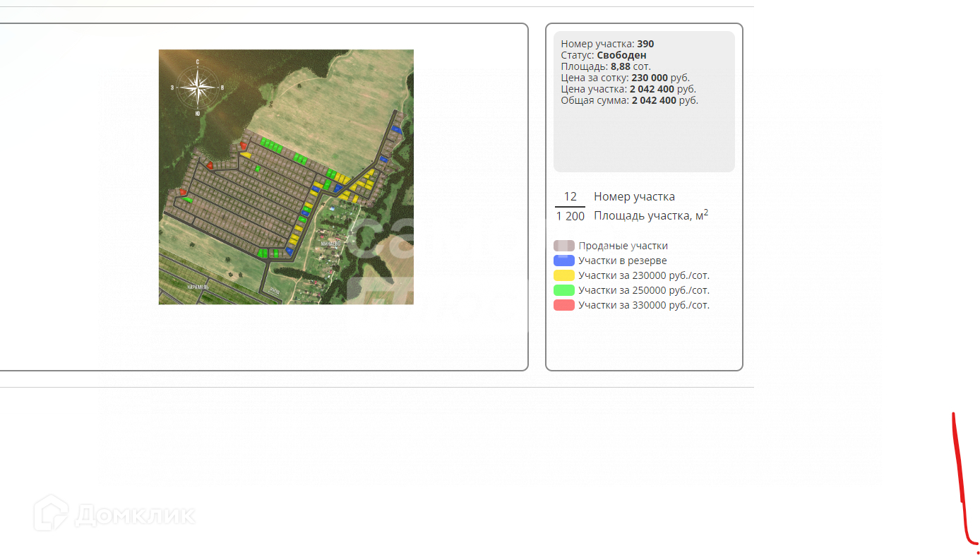Click the 'Участки за 250000 руб./сот.' text
This screenshot has width=980, height=555.
644,290
